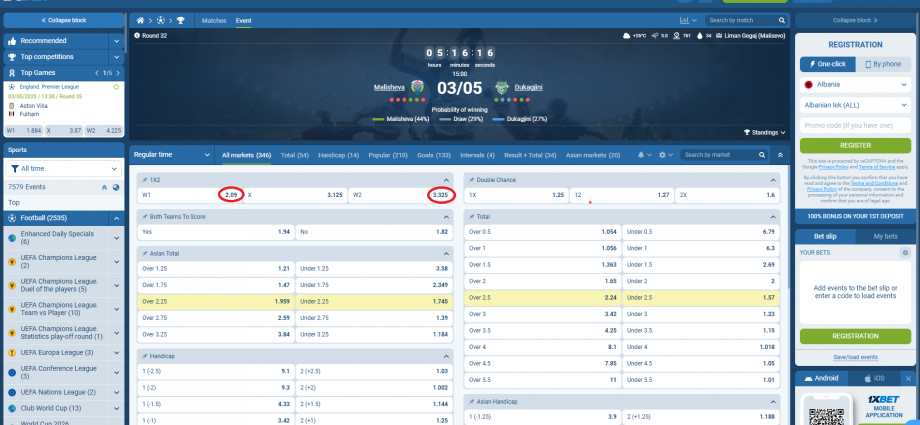This screenshot has width=920, height=425.
Task: Open the Goals (133) markets tab
Action: click(x=434, y=156)
